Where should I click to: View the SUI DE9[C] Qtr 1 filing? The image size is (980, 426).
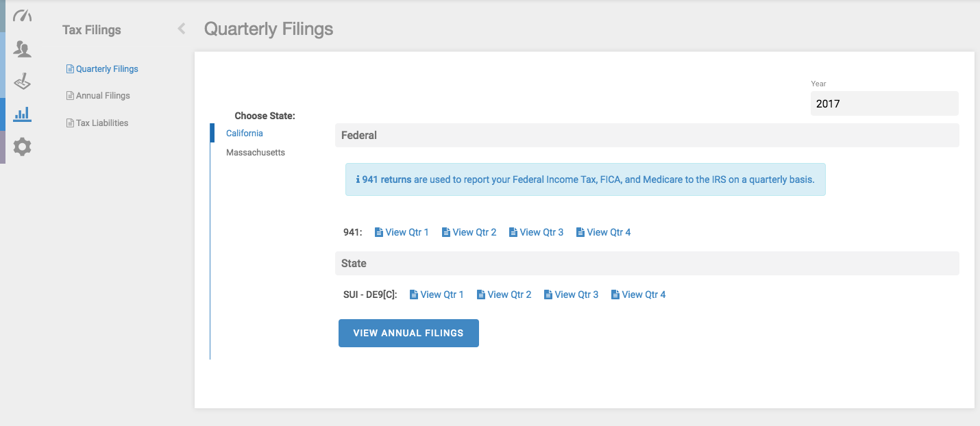click(437, 295)
